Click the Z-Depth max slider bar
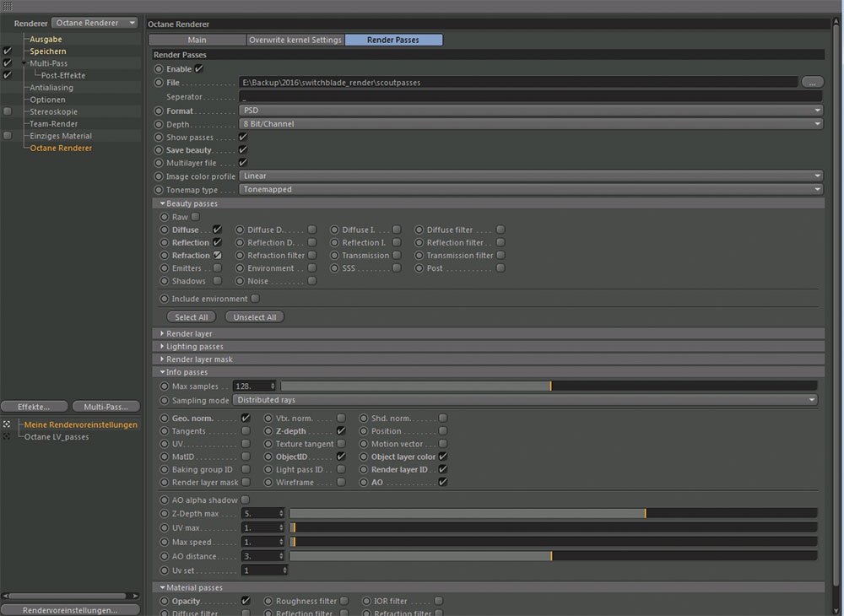This screenshot has width=844, height=616. tap(554, 514)
